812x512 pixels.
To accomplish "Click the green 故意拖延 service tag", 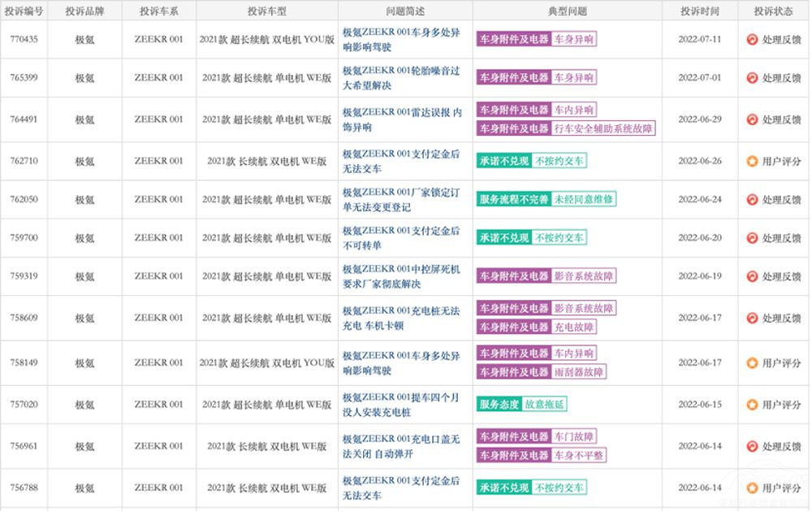I will pyautogui.click(x=544, y=405).
